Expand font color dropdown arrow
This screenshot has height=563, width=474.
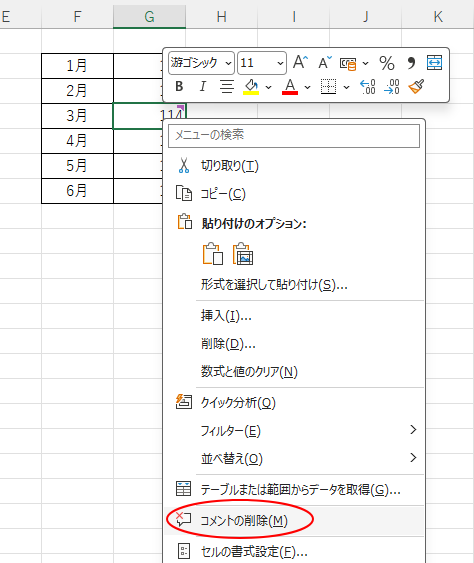click(307, 87)
